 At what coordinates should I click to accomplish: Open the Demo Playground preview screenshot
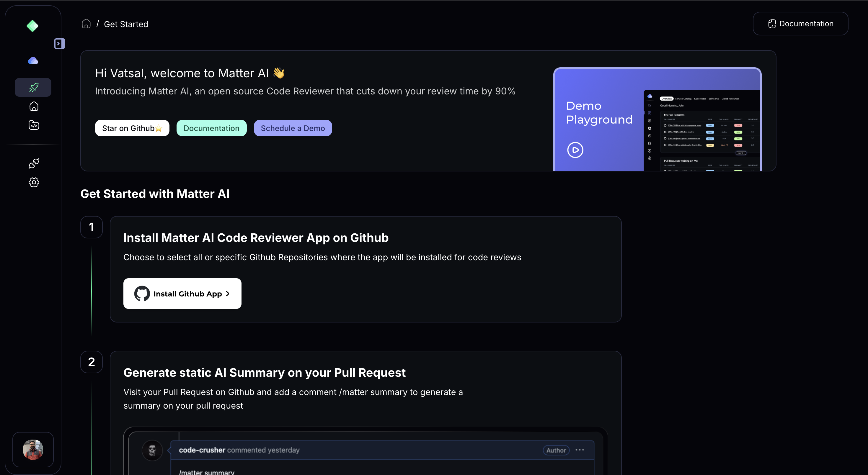click(701, 131)
